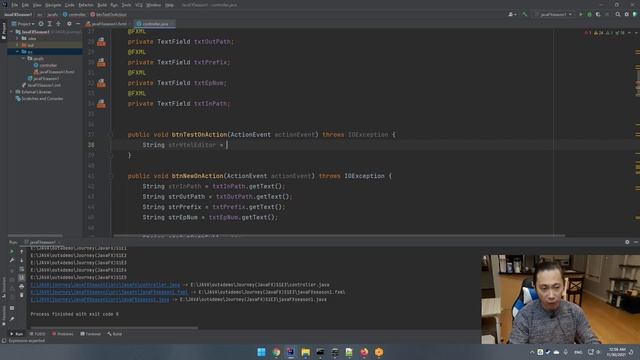Click FXML gutter icon beside txtOutPath

[101, 42]
